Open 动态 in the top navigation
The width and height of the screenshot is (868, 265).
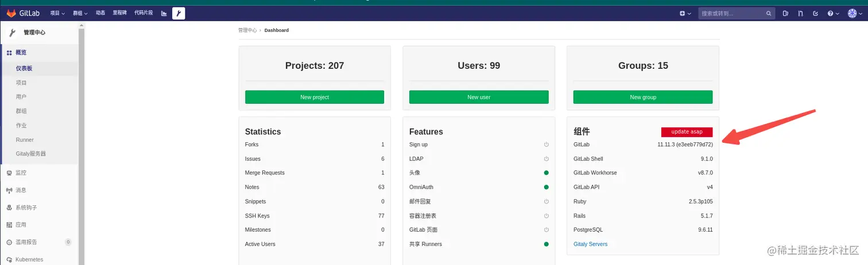coord(100,13)
